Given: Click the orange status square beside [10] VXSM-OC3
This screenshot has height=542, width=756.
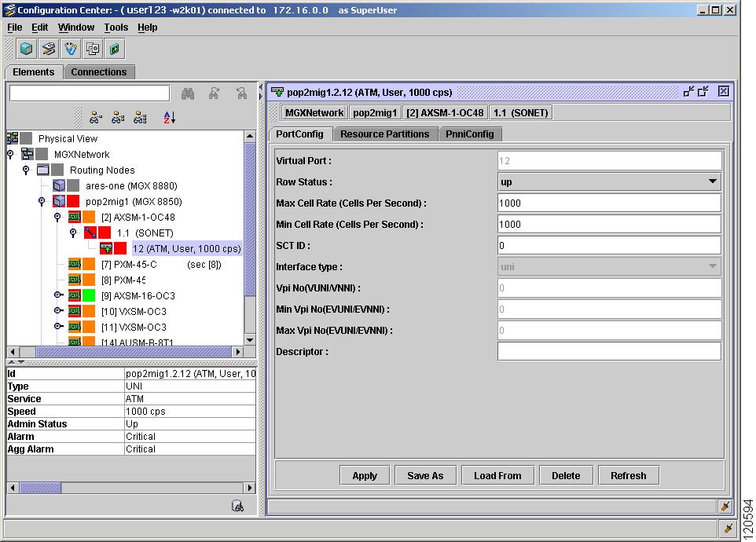Looking at the screenshot, I should click(x=90, y=311).
